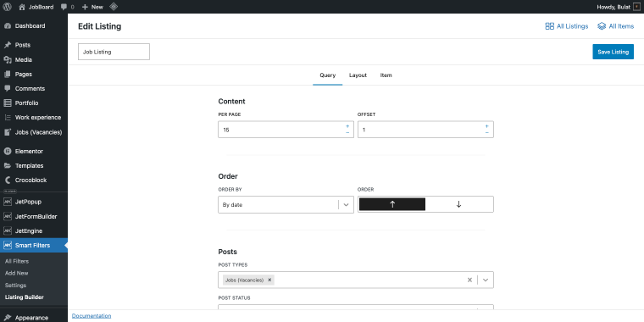Edit the Job Listing name field
This screenshot has height=322, width=644.
(114, 52)
